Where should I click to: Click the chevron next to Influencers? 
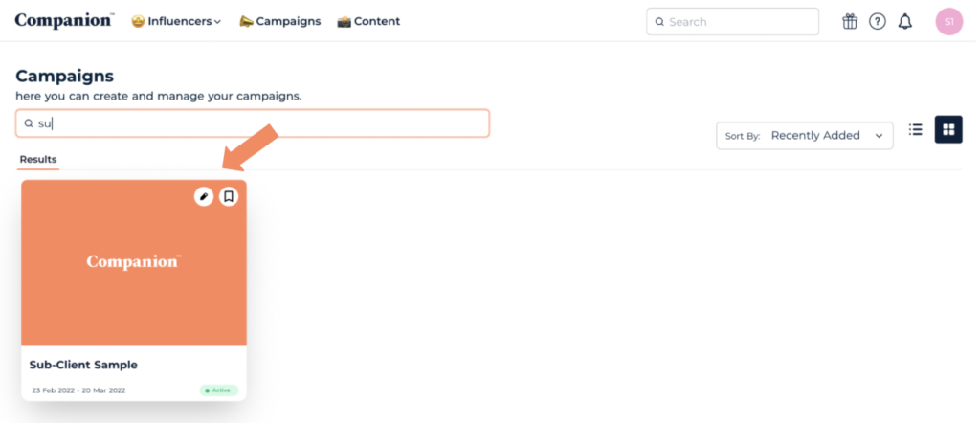click(x=218, y=22)
